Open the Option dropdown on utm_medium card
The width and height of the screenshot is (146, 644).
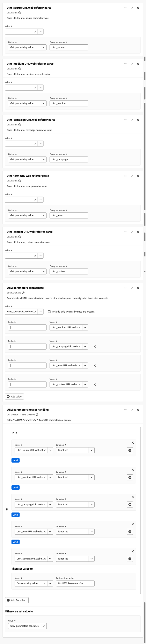coord(43,103)
